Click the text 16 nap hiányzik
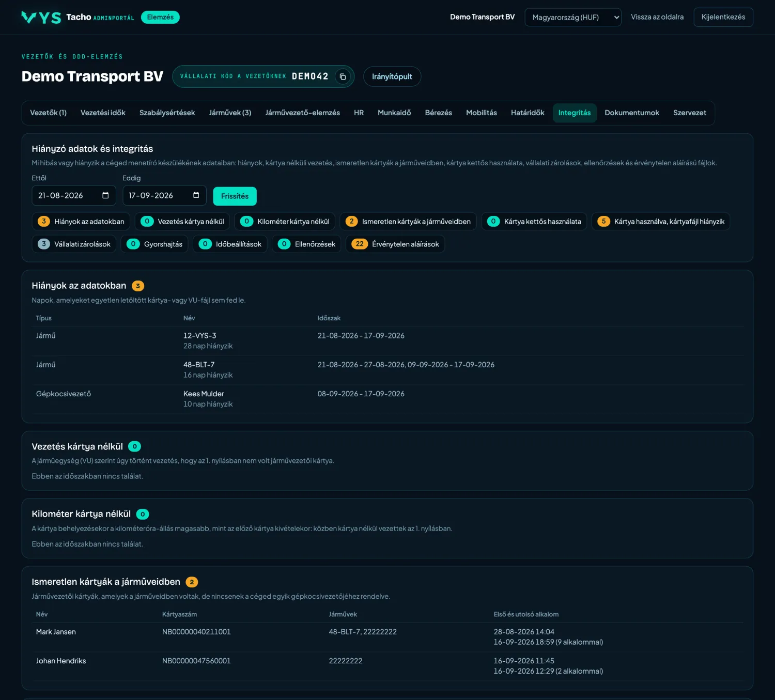Viewport: 775px width, 700px height. [208, 375]
